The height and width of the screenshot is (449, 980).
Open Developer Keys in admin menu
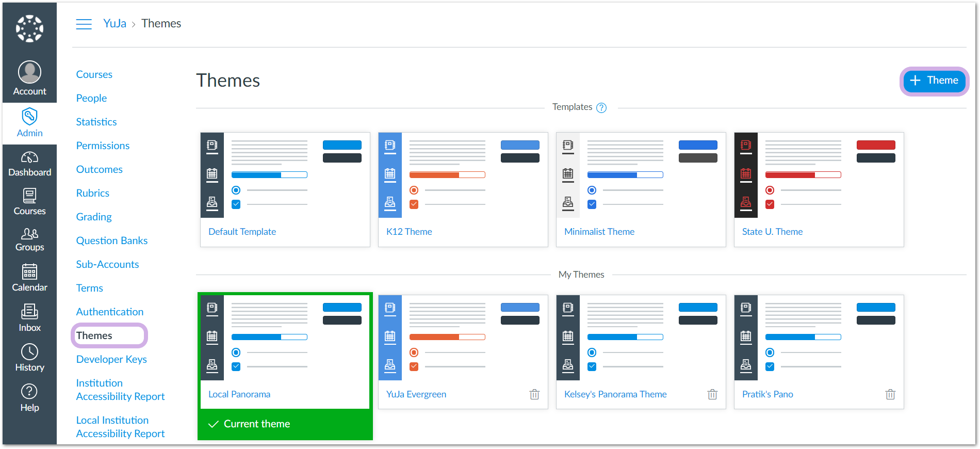111,359
